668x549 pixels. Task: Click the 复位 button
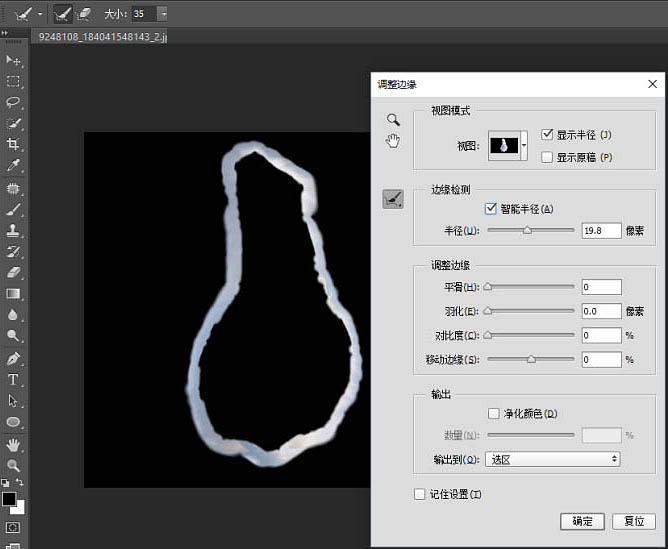pyautogui.click(x=633, y=521)
